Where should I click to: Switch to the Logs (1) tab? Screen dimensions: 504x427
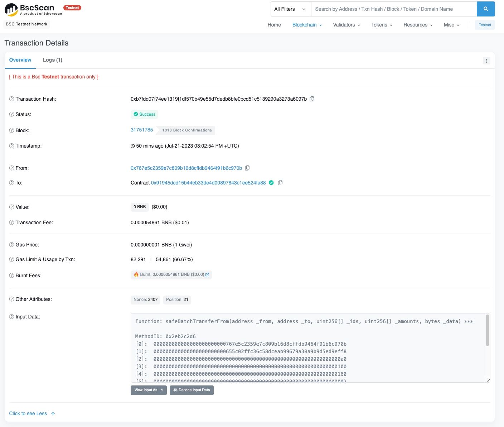tap(52, 60)
